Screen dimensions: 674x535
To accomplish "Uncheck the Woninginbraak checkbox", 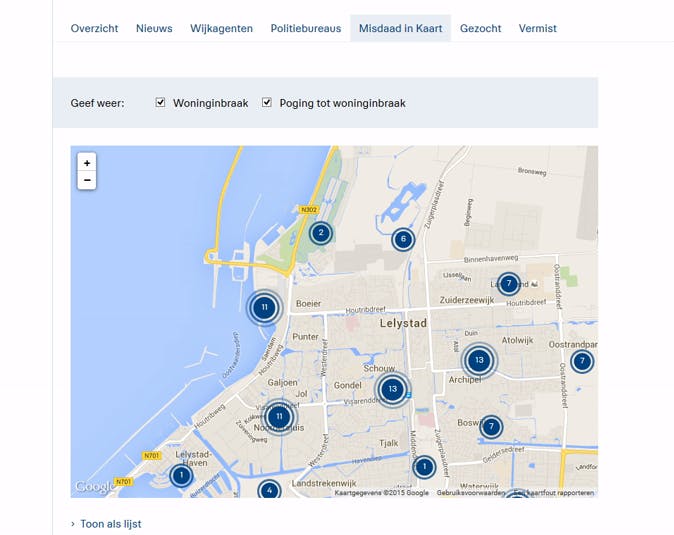I will (160, 102).
